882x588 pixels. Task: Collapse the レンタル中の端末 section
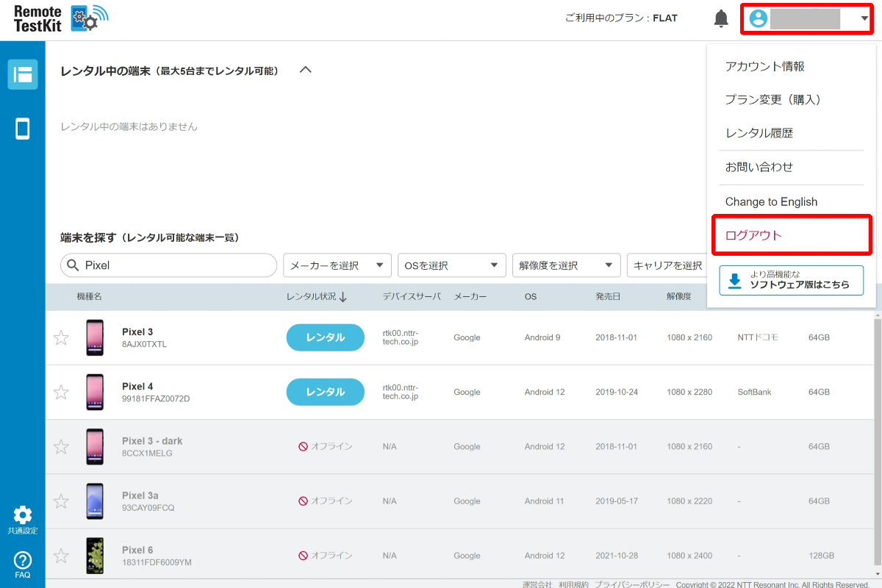[x=306, y=70]
